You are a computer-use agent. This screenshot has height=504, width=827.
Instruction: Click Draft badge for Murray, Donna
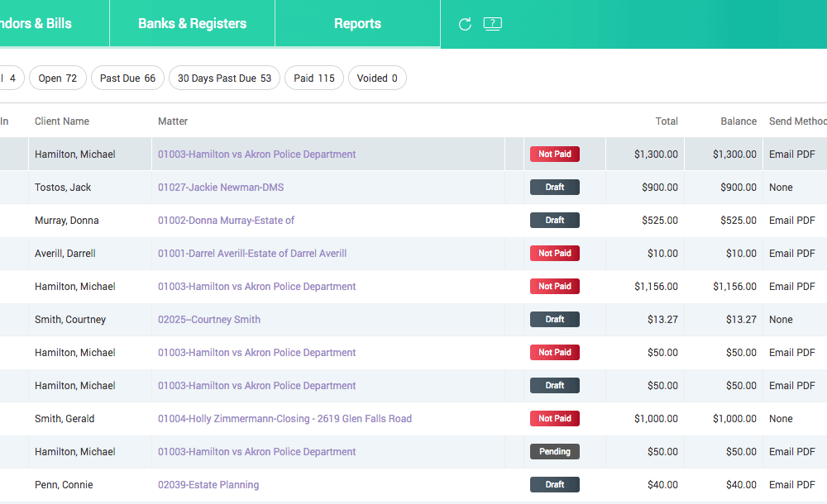tap(555, 221)
